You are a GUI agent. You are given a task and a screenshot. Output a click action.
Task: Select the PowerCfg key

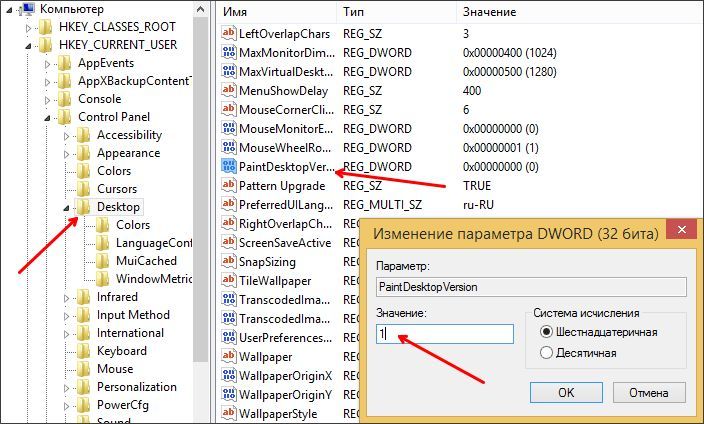(x=123, y=405)
